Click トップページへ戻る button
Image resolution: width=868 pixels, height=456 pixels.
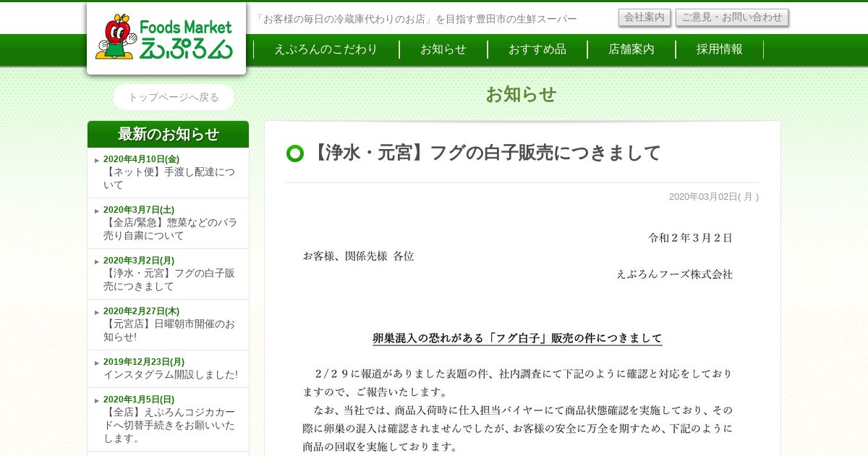[x=174, y=97]
